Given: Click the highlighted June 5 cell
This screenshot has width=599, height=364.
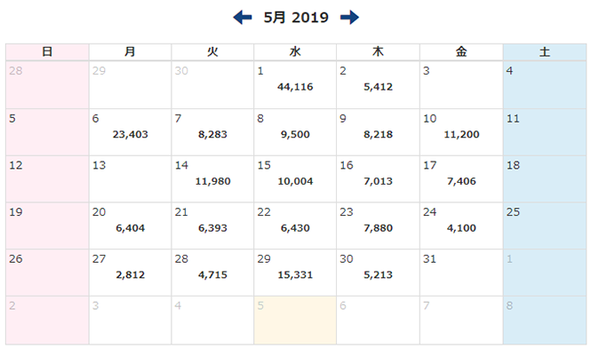Looking at the screenshot, I should click(295, 320).
